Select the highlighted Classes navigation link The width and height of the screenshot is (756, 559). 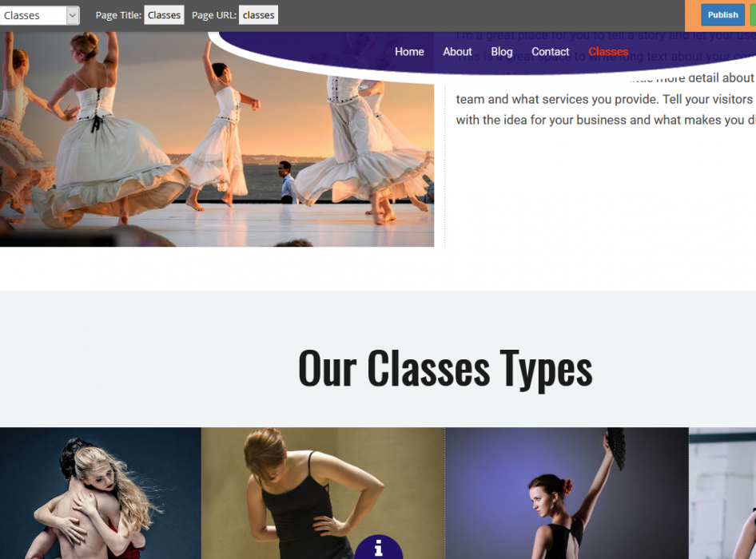tap(608, 52)
